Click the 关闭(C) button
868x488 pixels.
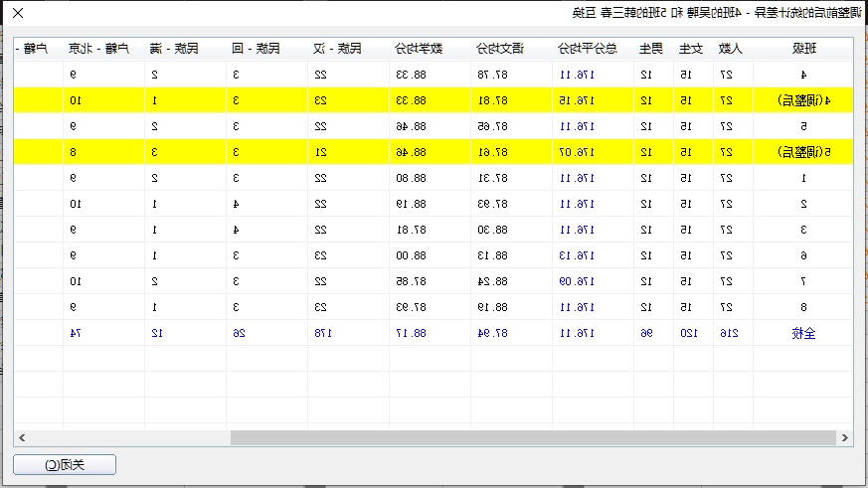click(65, 465)
